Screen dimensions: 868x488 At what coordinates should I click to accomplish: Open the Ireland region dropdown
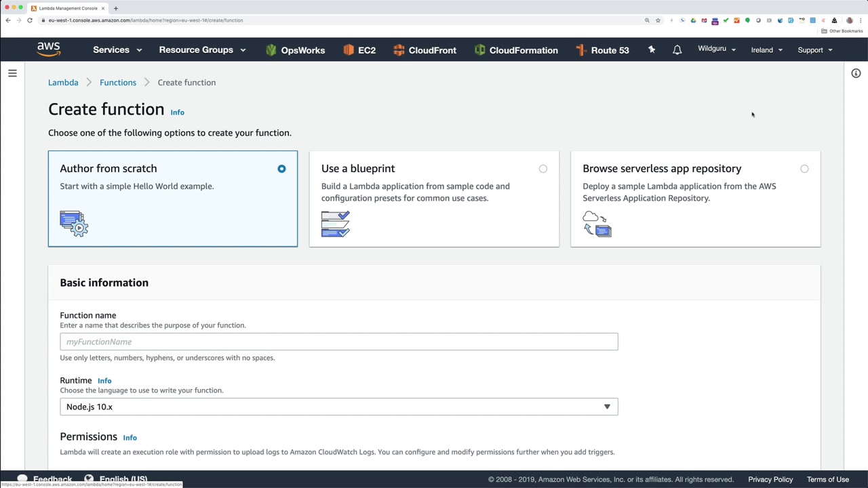(x=767, y=50)
